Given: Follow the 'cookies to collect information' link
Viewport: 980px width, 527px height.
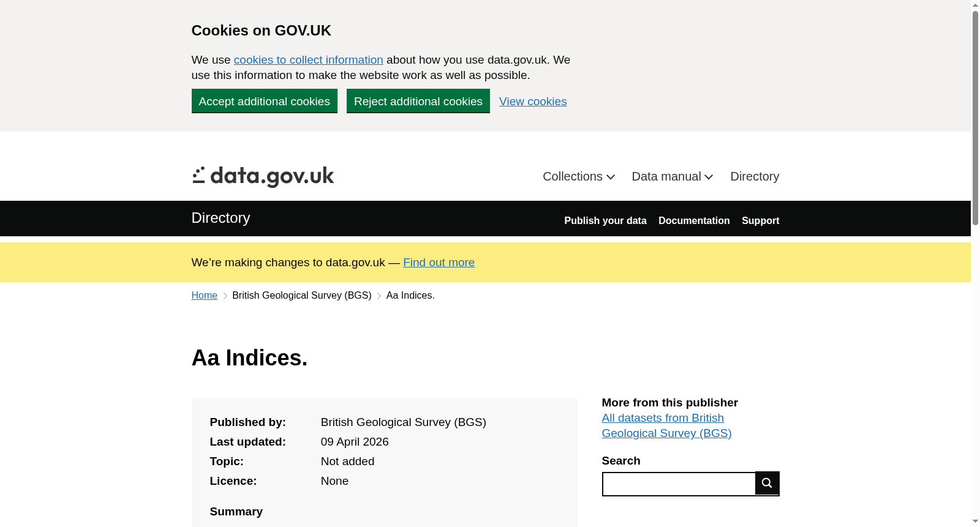Looking at the screenshot, I should [308, 60].
